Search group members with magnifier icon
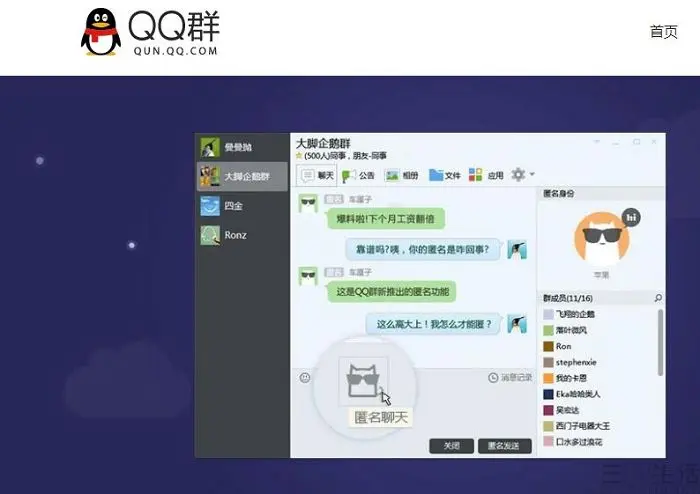Image resolution: width=700 pixels, height=494 pixels. 658,298
